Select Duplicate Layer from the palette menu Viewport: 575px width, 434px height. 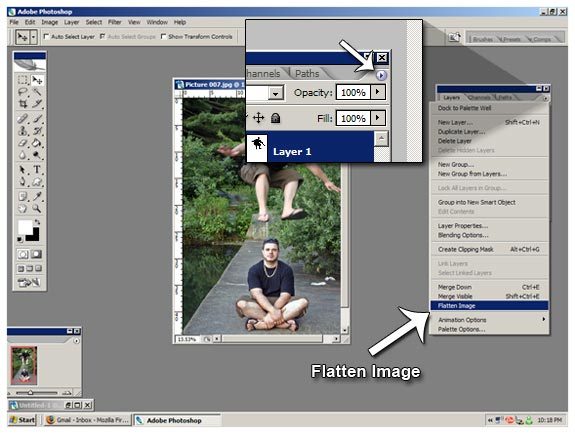pyautogui.click(x=489, y=131)
